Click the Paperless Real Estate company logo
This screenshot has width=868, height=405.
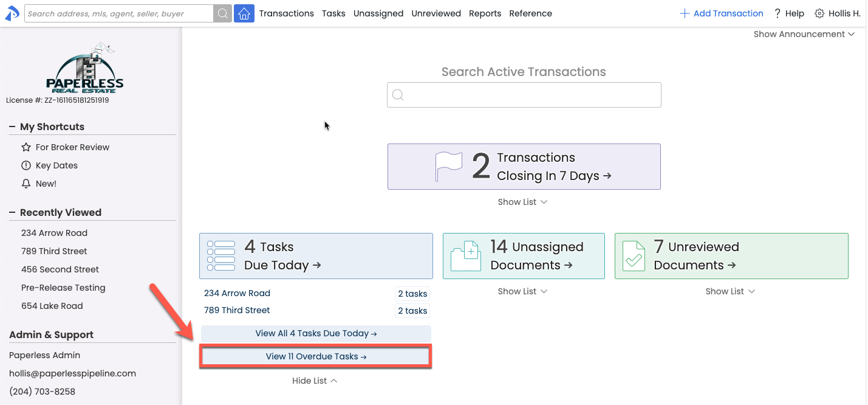pyautogui.click(x=84, y=68)
